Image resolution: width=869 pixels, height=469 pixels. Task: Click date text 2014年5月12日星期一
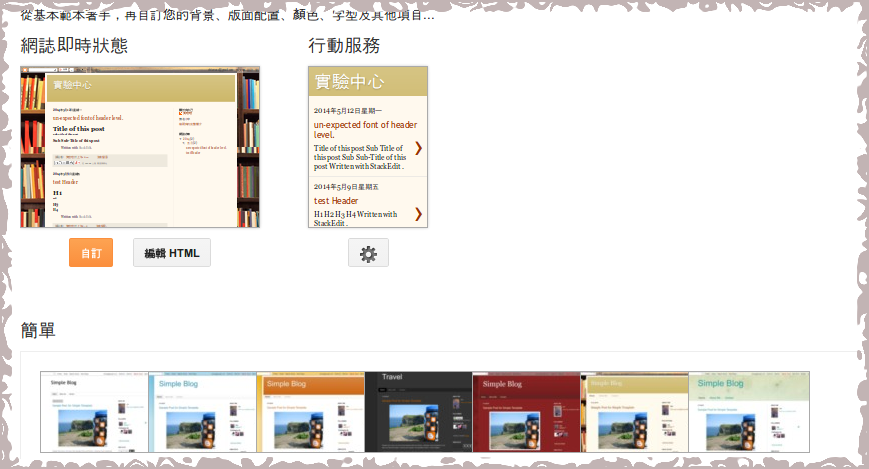(x=347, y=111)
